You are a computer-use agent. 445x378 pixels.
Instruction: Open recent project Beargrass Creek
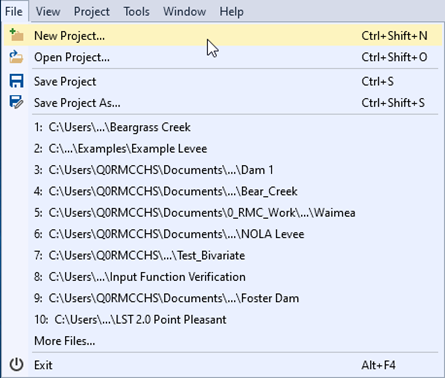click(223, 127)
